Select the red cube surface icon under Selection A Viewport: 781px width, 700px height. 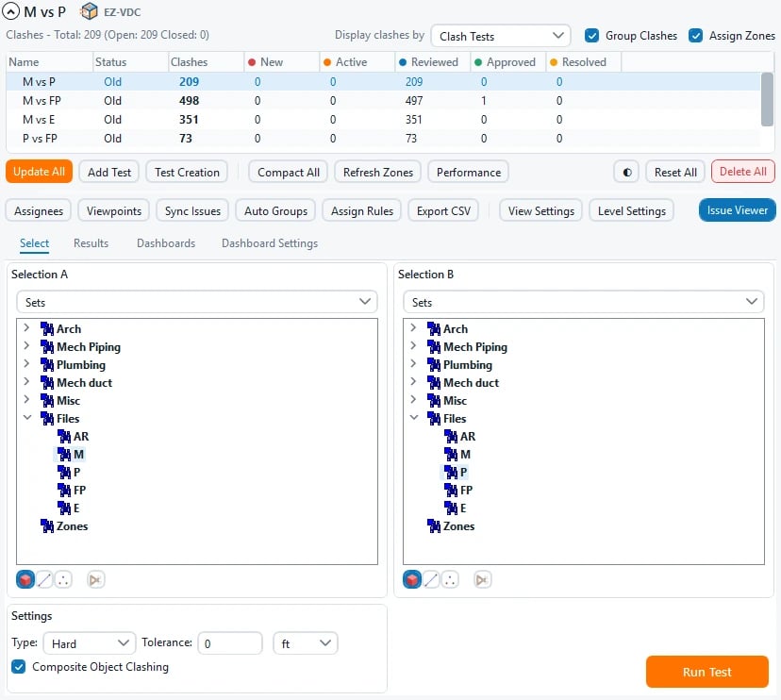point(25,579)
